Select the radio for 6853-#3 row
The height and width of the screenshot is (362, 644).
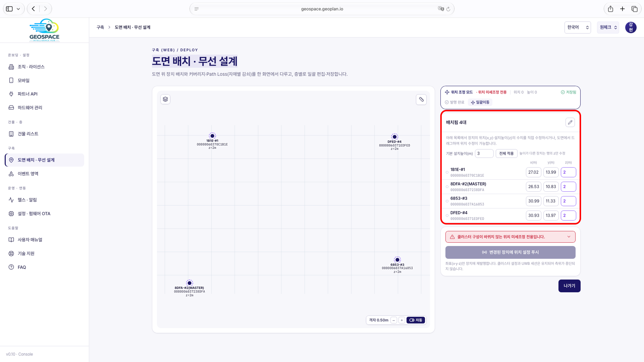pyautogui.click(x=447, y=201)
